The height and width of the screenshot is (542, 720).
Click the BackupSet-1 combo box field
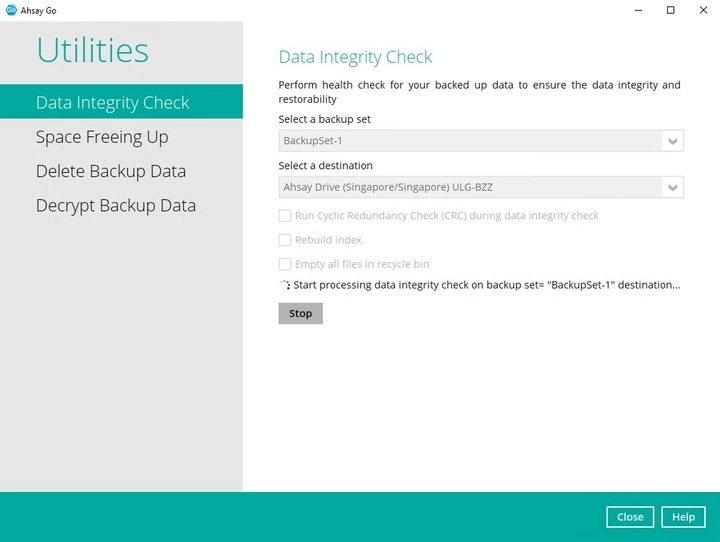point(481,141)
